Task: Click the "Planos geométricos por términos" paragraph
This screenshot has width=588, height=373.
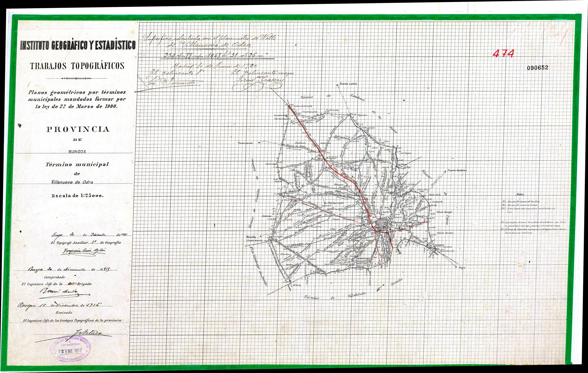Action: point(77,99)
